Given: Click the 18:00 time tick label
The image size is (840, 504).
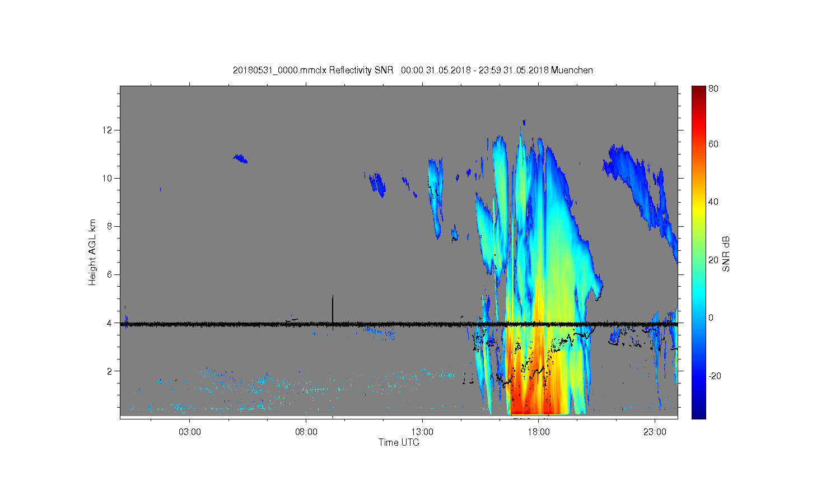Looking at the screenshot, I should pos(539,432).
